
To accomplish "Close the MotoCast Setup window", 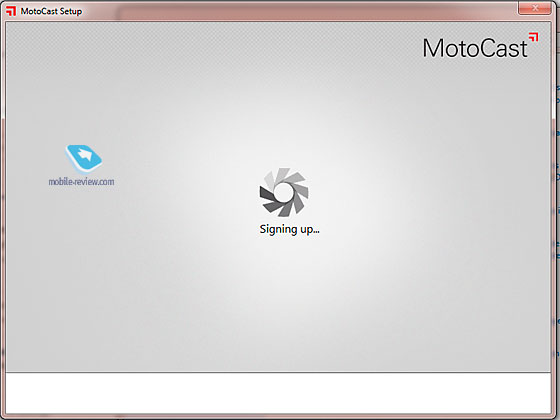I will coord(535,8).
